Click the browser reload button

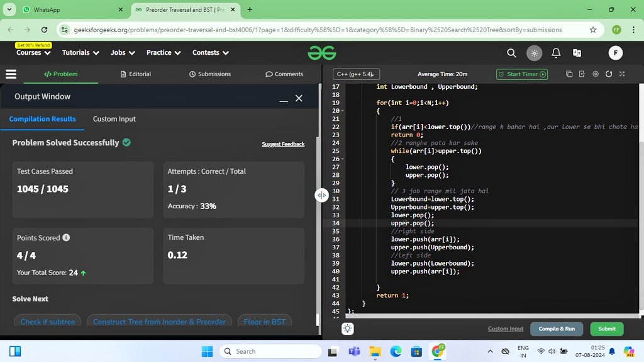(x=44, y=30)
